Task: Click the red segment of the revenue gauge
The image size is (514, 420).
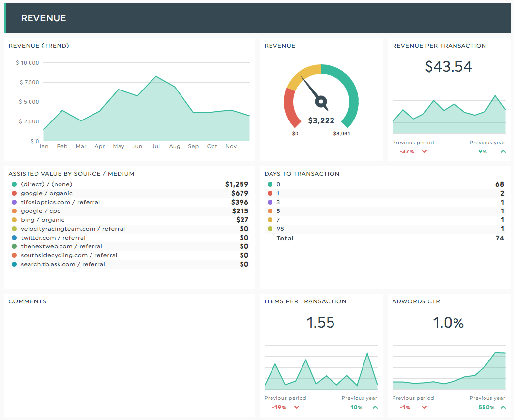Action: (x=290, y=108)
